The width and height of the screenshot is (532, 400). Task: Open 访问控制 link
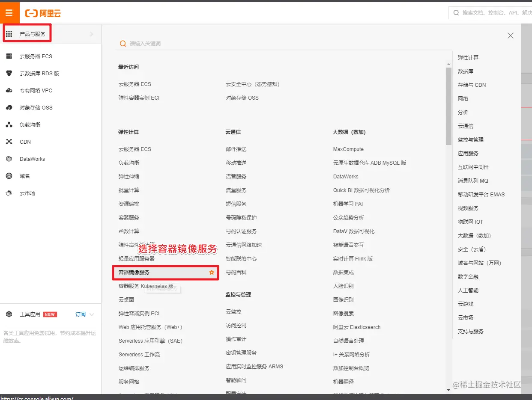pyautogui.click(x=236, y=325)
